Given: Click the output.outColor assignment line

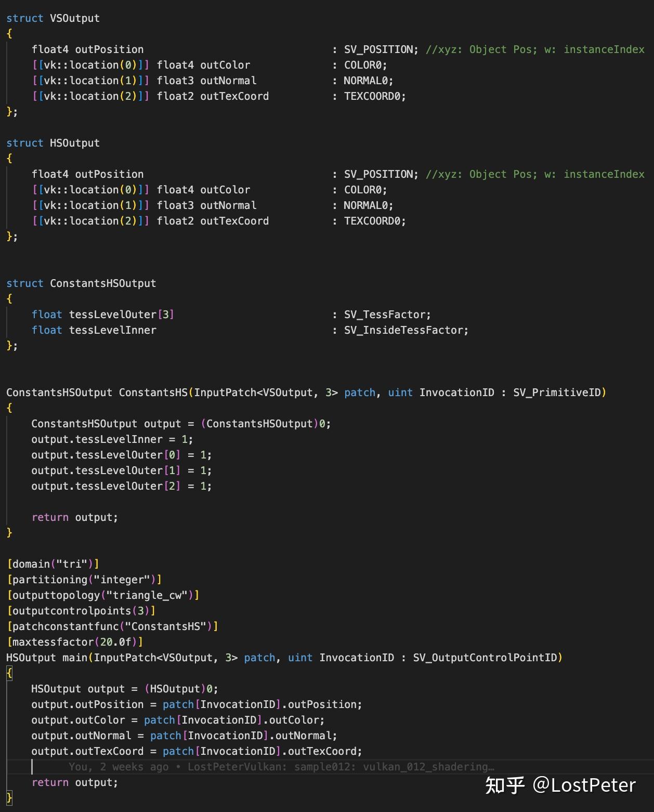Looking at the screenshot, I should click(x=177, y=719).
